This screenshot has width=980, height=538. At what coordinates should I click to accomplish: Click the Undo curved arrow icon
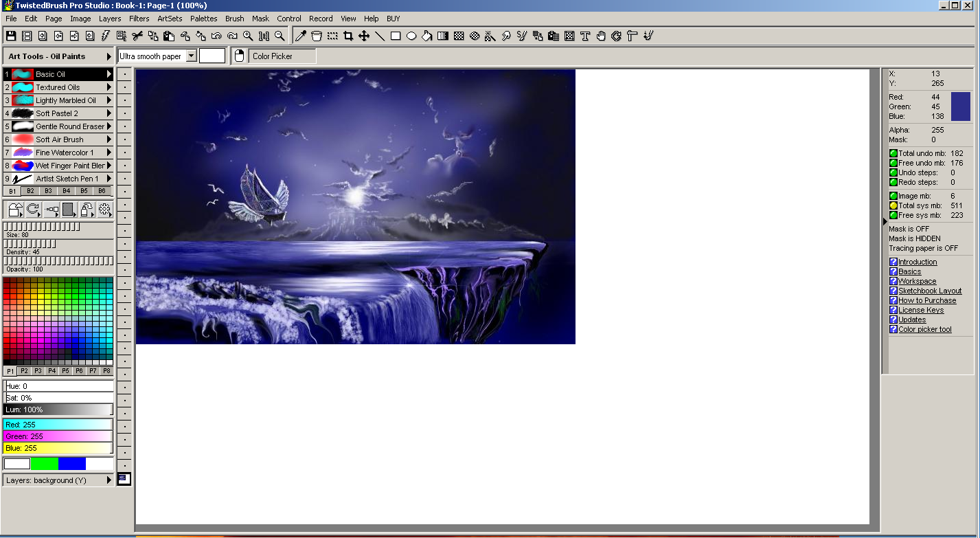[216, 36]
